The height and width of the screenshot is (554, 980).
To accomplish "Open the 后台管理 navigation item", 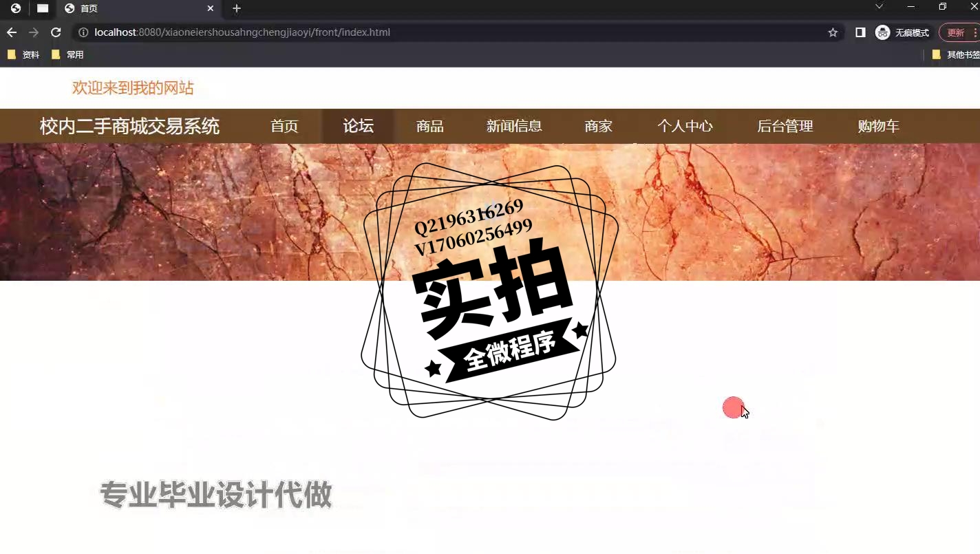I will point(785,126).
